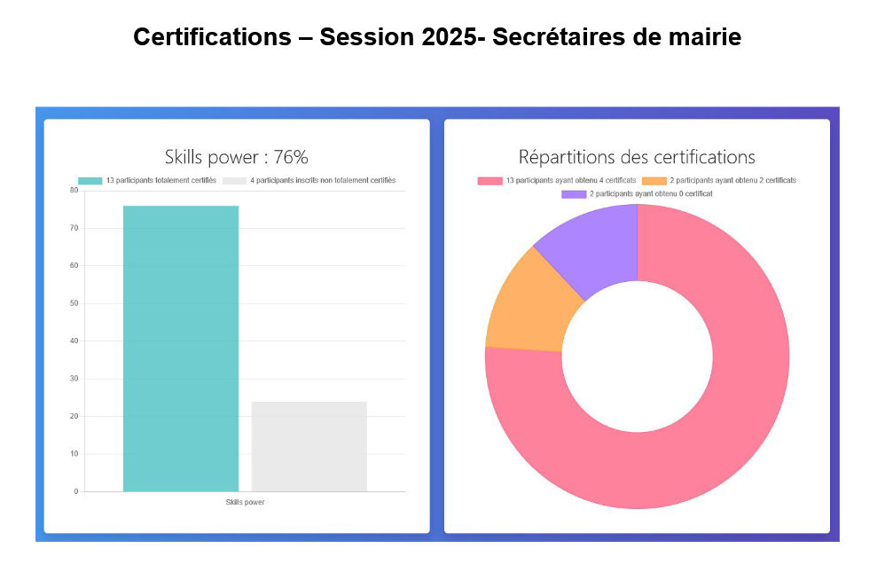The image size is (885, 588).
Task: Click the pink legend color box
Action: (489, 181)
